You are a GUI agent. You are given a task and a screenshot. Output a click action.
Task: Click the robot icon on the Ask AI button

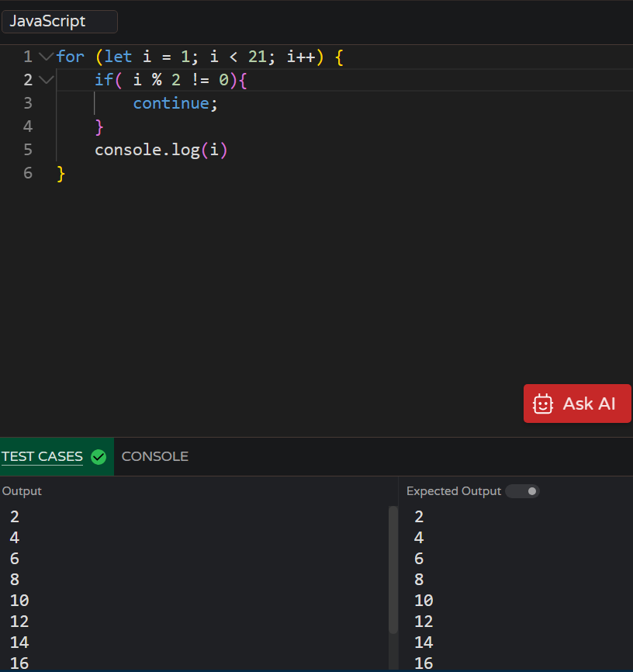pos(543,404)
